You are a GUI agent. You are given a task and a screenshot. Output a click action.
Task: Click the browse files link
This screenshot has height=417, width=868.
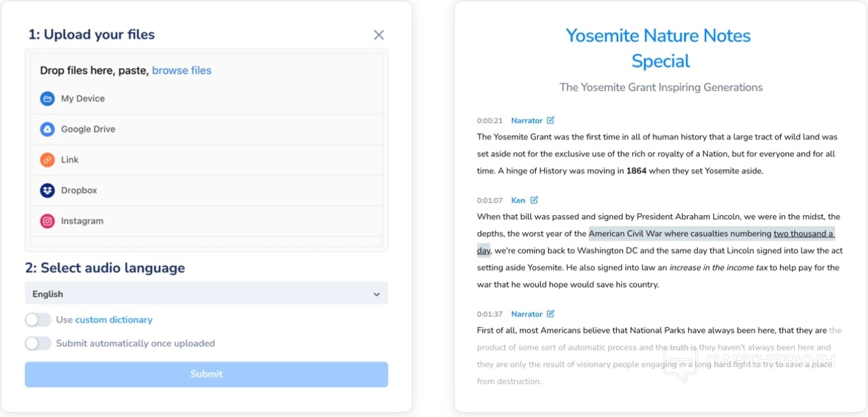[x=181, y=71]
